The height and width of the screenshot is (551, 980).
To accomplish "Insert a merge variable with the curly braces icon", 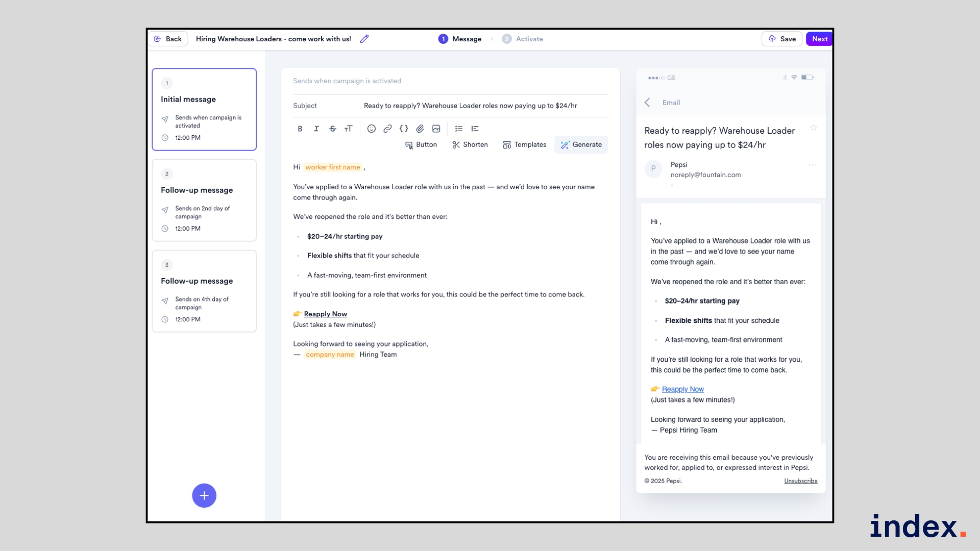I will [x=404, y=129].
